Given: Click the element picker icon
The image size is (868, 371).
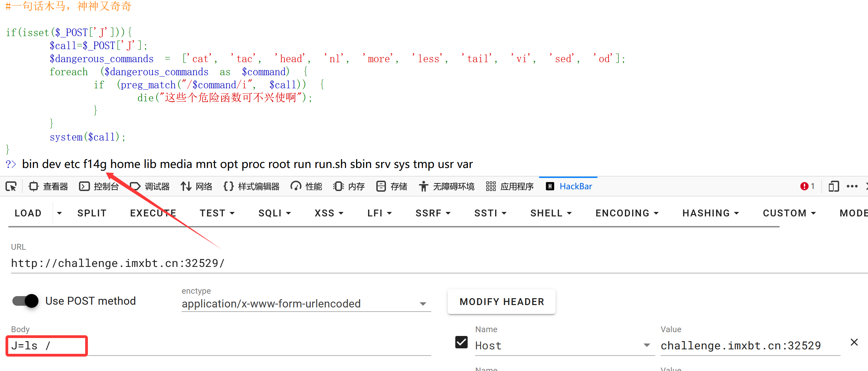Looking at the screenshot, I should pyautogui.click(x=11, y=187).
